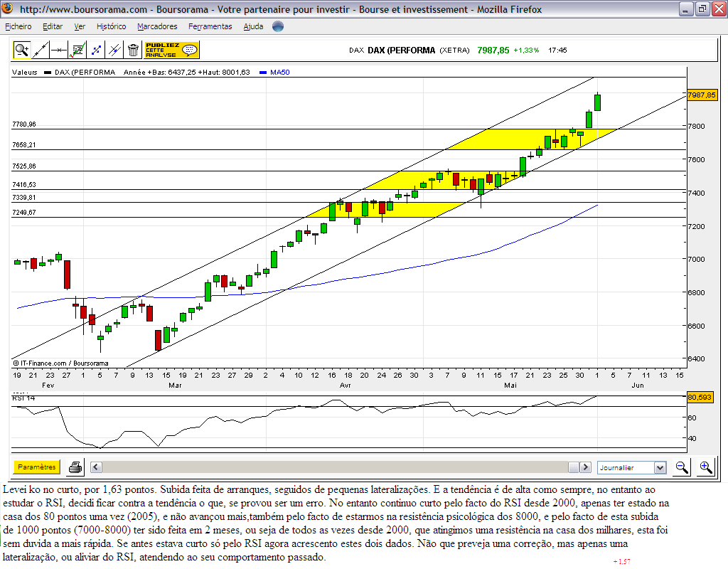728x569 pixels.
Task: Select the zoom magnifier tool
Action: tap(21, 50)
